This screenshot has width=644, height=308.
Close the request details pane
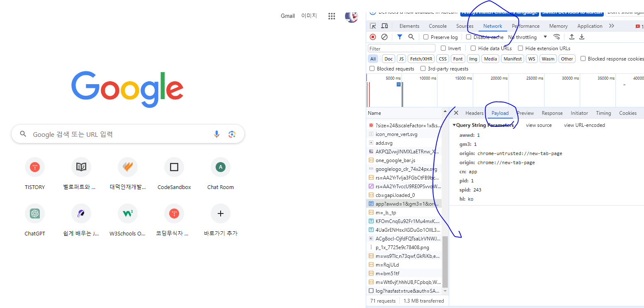click(x=456, y=113)
